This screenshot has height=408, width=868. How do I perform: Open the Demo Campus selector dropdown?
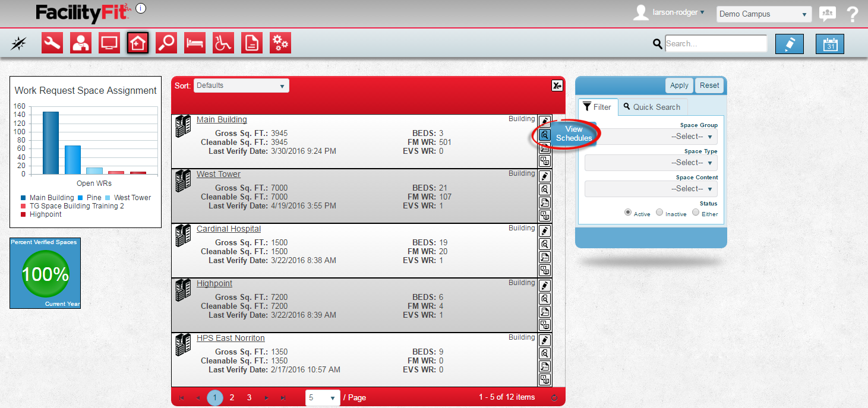pos(763,14)
